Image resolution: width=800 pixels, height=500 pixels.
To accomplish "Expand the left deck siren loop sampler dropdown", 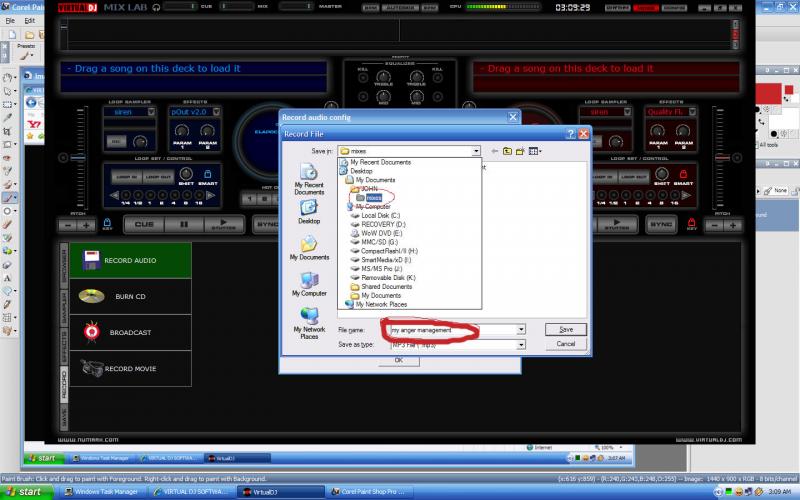I will 151,112.
